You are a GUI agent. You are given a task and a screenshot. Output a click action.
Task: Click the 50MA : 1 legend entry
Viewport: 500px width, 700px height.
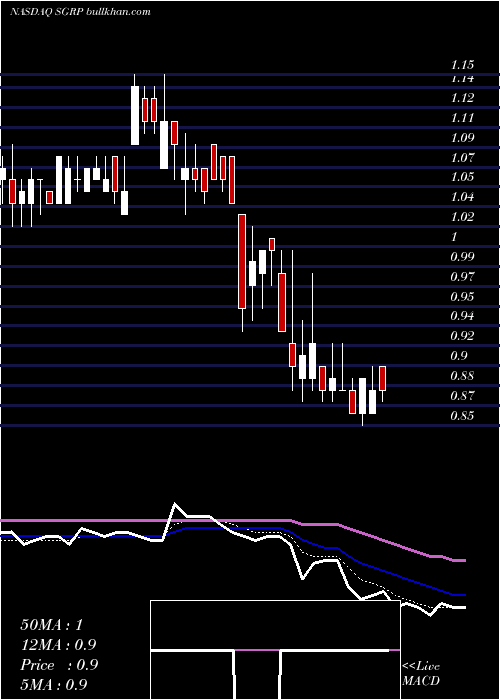tap(52, 625)
